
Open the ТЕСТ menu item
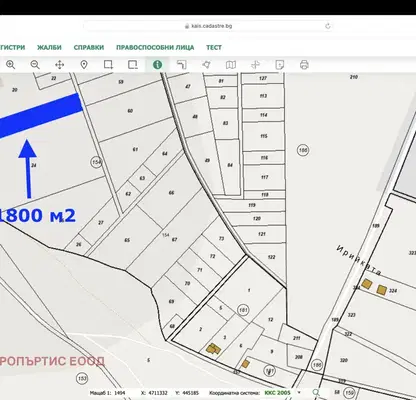[x=214, y=47]
